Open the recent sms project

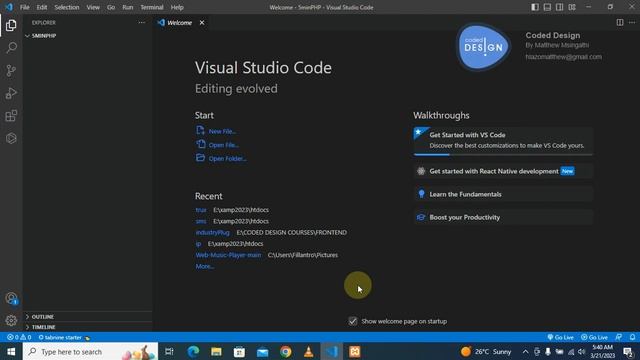(201, 221)
